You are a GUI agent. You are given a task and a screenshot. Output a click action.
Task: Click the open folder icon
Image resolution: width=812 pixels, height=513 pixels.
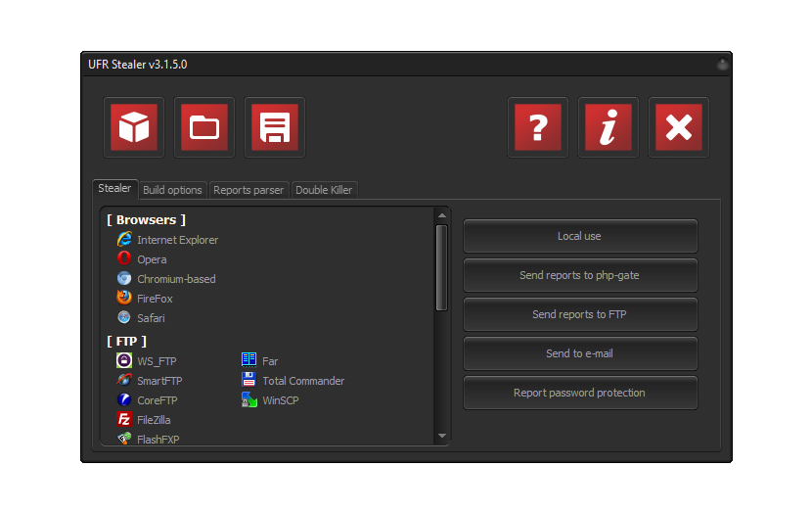pos(204,127)
